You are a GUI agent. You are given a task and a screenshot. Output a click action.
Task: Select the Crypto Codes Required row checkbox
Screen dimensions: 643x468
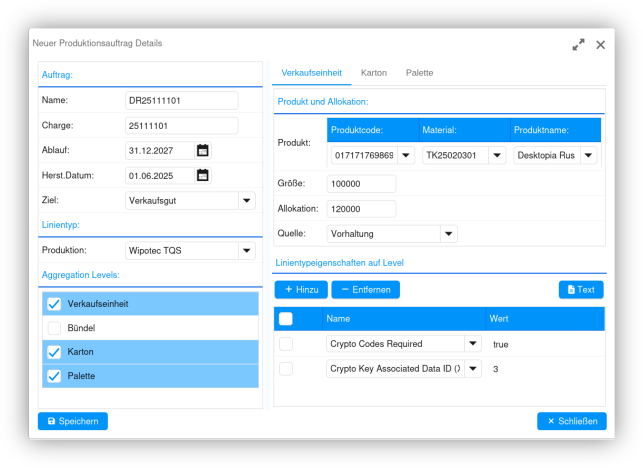286,344
